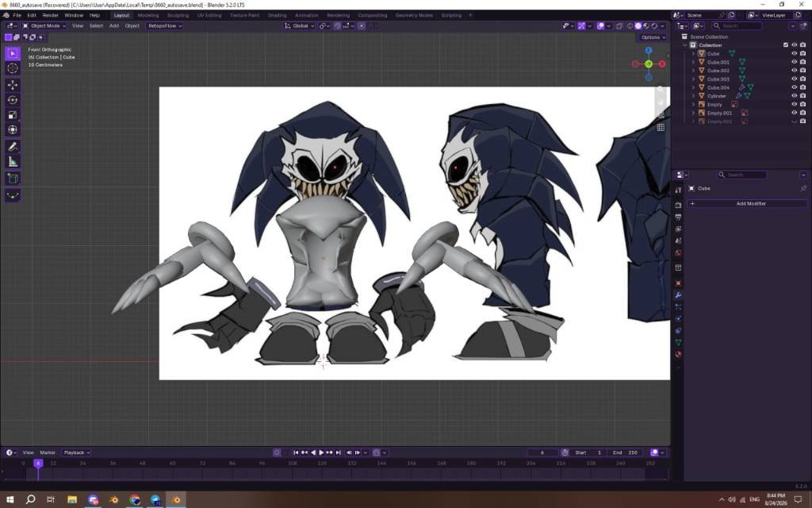Select the Measure tool
812x508 pixels.
tap(13, 162)
